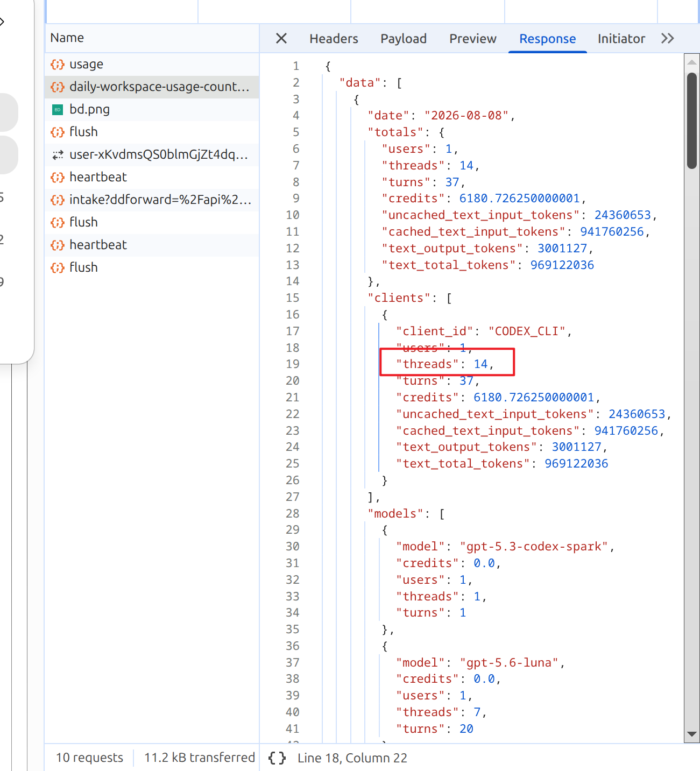Click the response vertical scrollbar thumb
Image resolution: width=700 pixels, height=771 pixels.
692,121
